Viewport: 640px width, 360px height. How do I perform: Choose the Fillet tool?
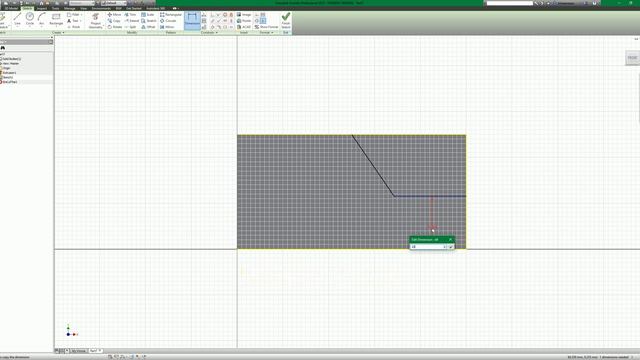click(73, 15)
